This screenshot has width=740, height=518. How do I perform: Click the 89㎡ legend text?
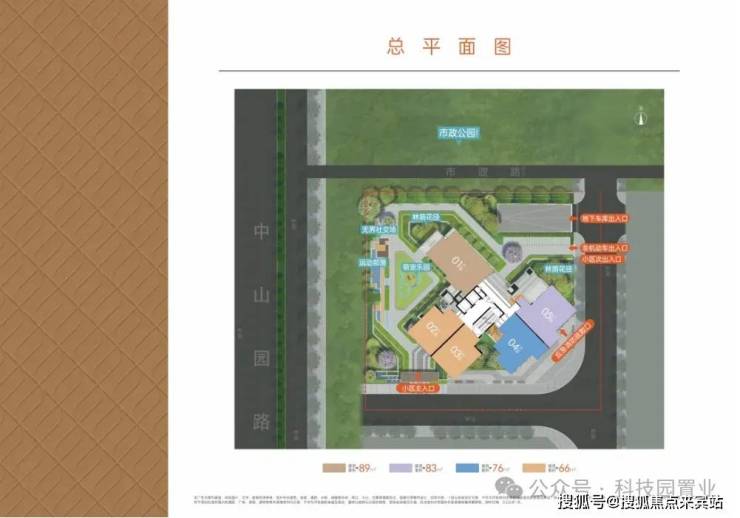click(362, 468)
